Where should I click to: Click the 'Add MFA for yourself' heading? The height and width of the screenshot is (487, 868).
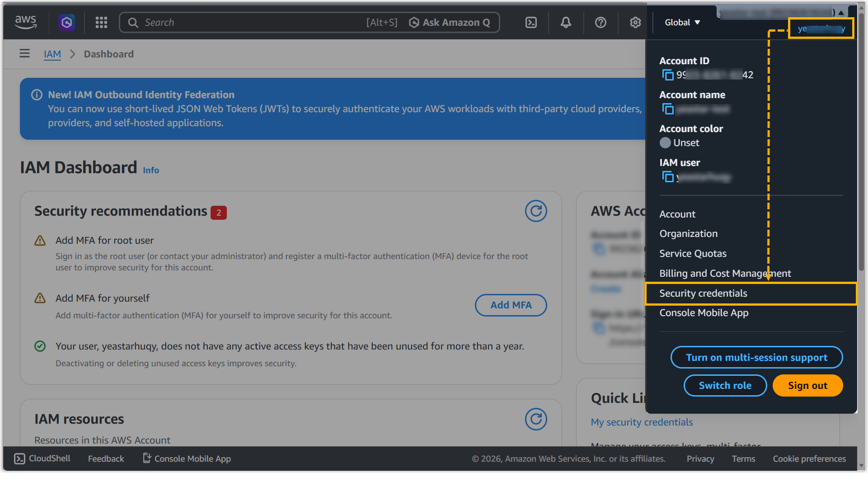103,298
